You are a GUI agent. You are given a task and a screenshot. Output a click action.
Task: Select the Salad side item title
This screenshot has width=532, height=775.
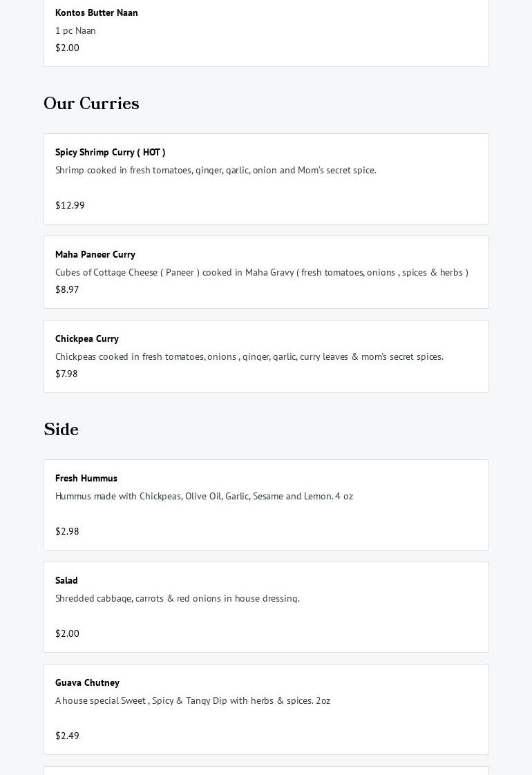[x=67, y=580]
